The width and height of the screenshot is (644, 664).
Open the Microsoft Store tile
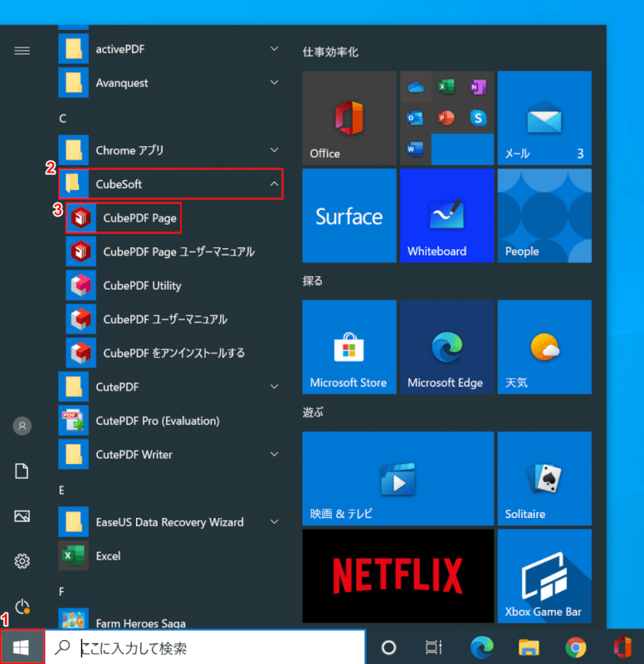(349, 347)
